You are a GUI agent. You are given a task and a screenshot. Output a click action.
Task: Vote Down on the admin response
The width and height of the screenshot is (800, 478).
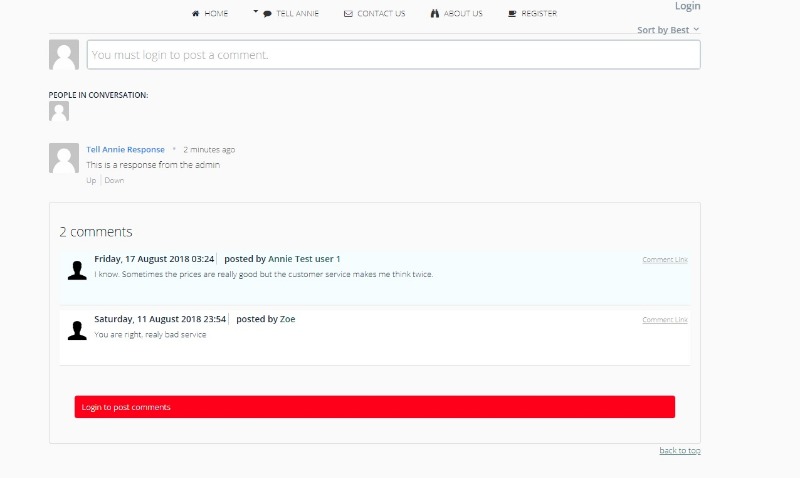pyautogui.click(x=114, y=180)
